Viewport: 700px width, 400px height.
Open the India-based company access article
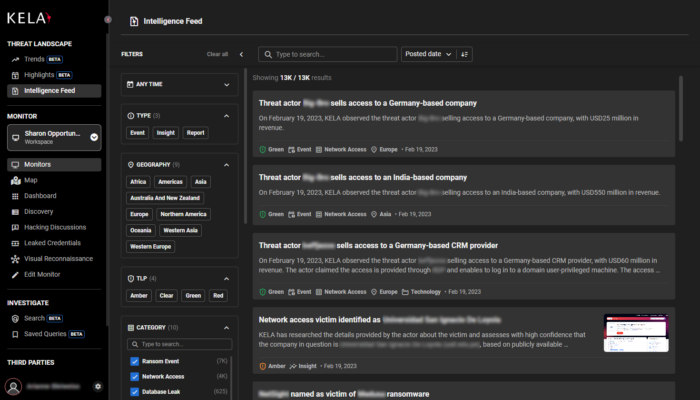pyautogui.click(x=464, y=195)
